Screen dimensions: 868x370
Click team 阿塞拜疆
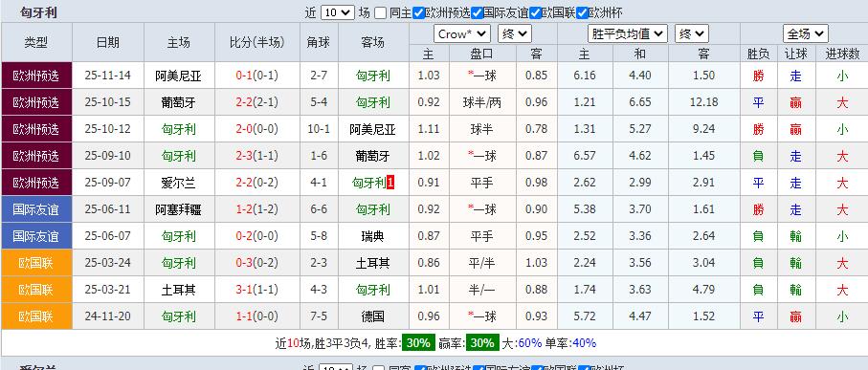pos(178,209)
